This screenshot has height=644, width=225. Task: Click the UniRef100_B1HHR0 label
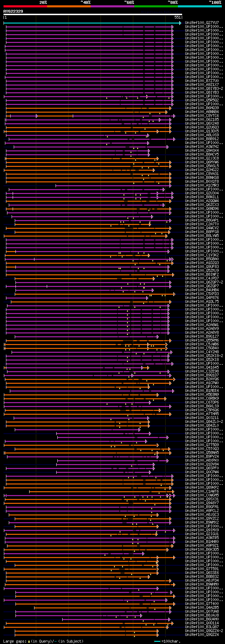click(x=202, y=542)
